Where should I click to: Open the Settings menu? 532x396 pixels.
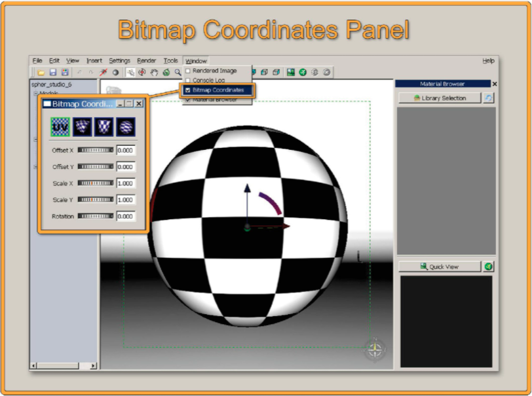pyautogui.click(x=119, y=61)
